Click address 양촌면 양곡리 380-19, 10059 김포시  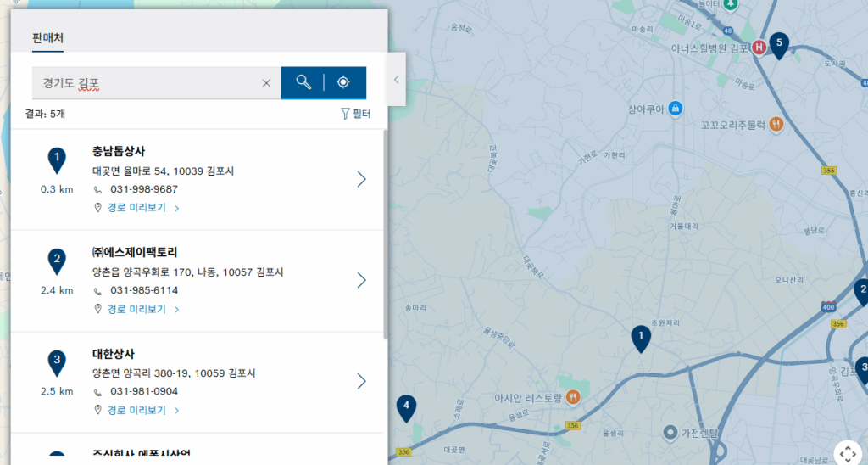(x=174, y=373)
